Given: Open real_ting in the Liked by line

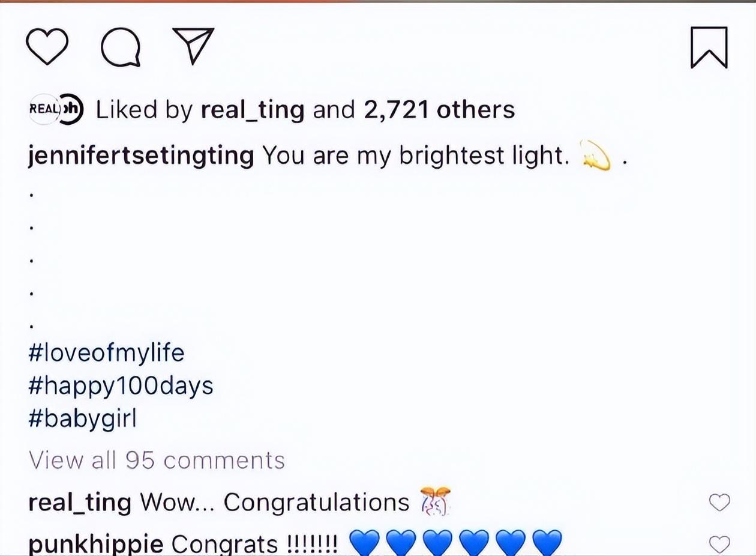Looking at the screenshot, I should 252,110.
